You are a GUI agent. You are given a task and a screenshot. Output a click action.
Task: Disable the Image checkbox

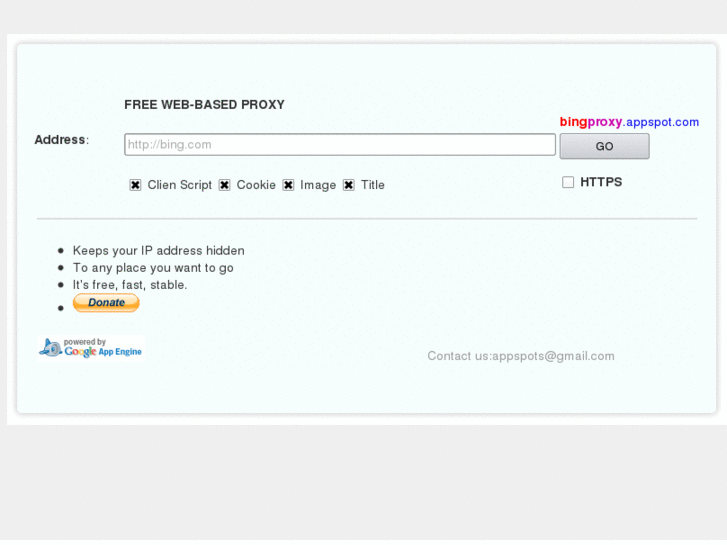coord(288,185)
